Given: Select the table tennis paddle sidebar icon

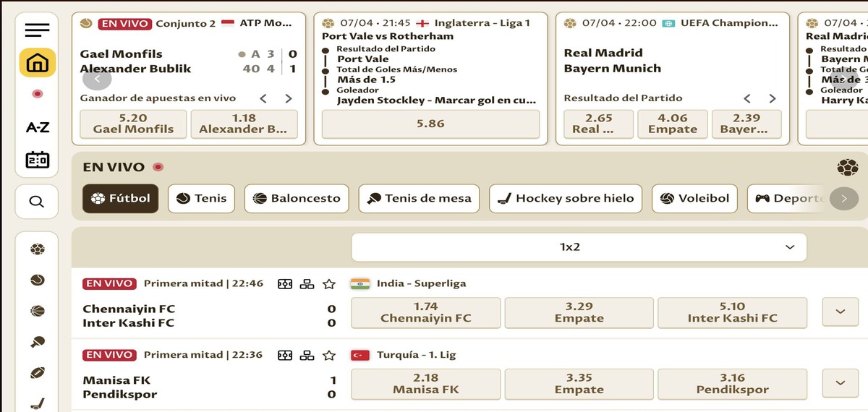Looking at the screenshot, I should coord(38,342).
